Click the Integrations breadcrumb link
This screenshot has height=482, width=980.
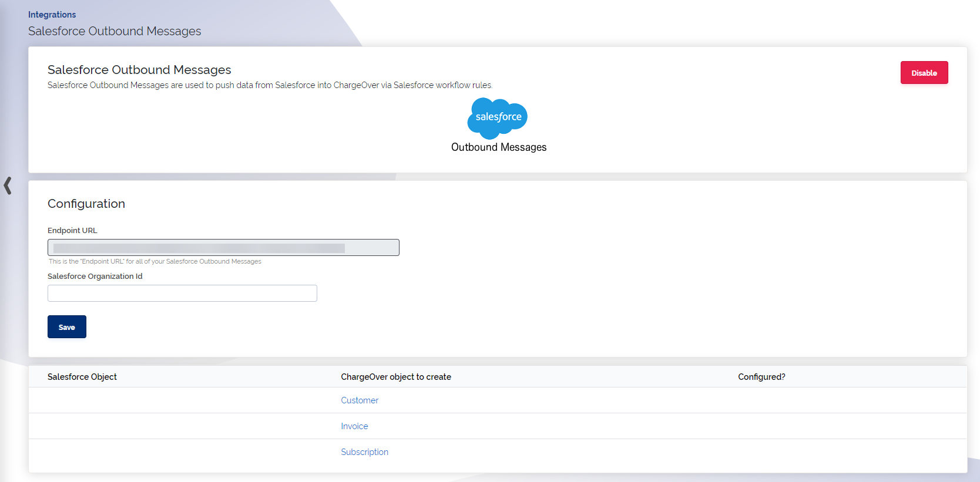(52, 15)
